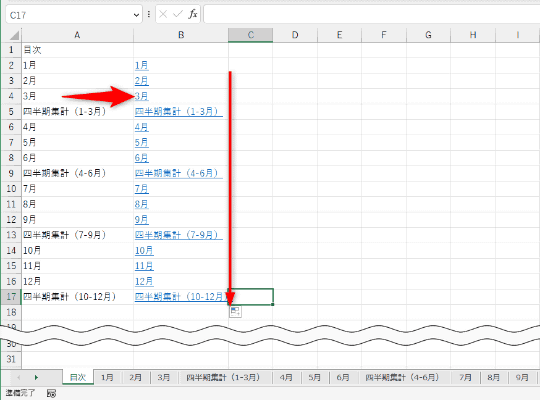Select column C header
Image resolution: width=540 pixels, height=400 pixels.
pyautogui.click(x=250, y=35)
